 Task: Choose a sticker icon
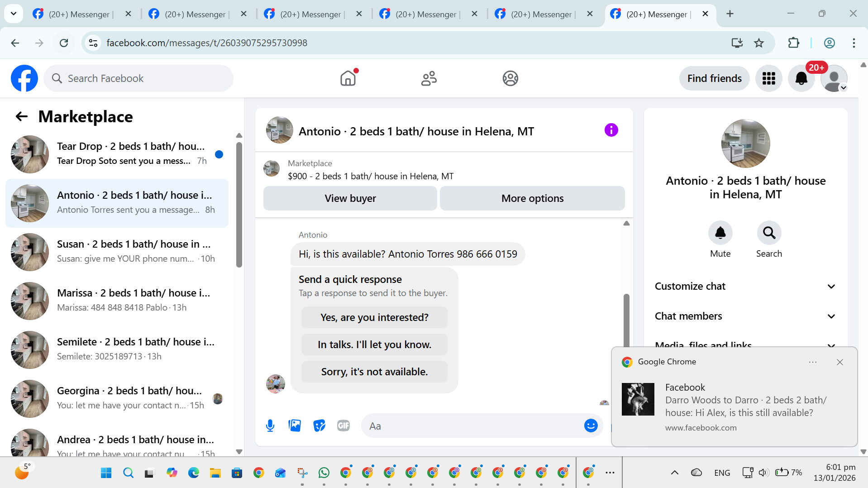[x=319, y=426]
